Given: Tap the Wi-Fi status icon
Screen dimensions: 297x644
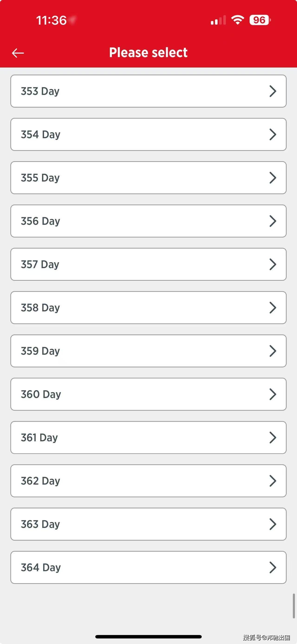Looking at the screenshot, I should [x=238, y=20].
